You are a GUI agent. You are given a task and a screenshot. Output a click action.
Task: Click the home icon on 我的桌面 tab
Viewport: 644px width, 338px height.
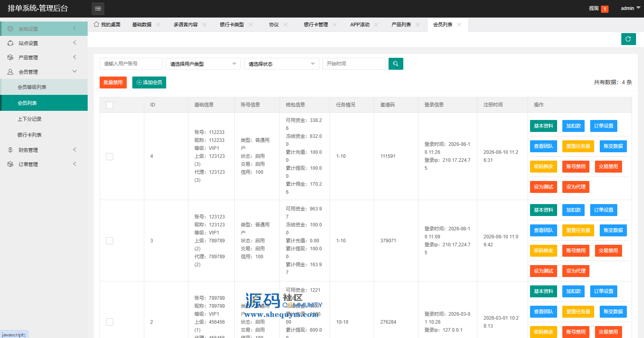[x=96, y=24]
